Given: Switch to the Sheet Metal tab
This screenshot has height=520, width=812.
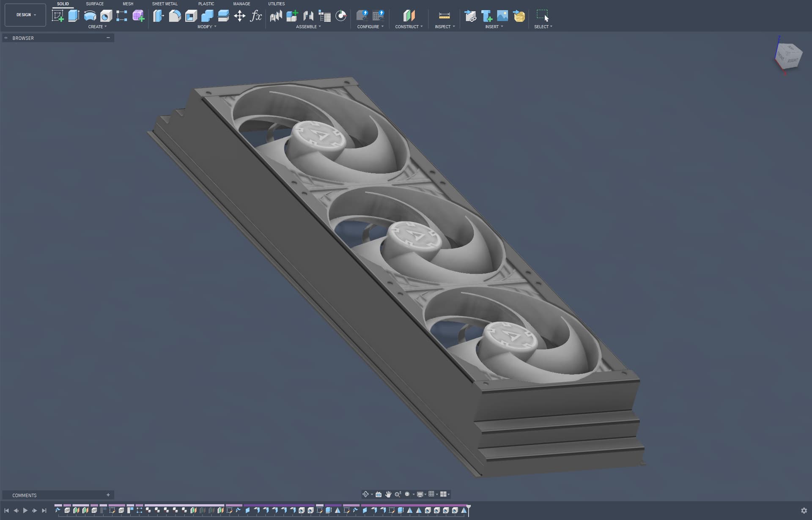Looking at the screenshot, I should point(165,4).
